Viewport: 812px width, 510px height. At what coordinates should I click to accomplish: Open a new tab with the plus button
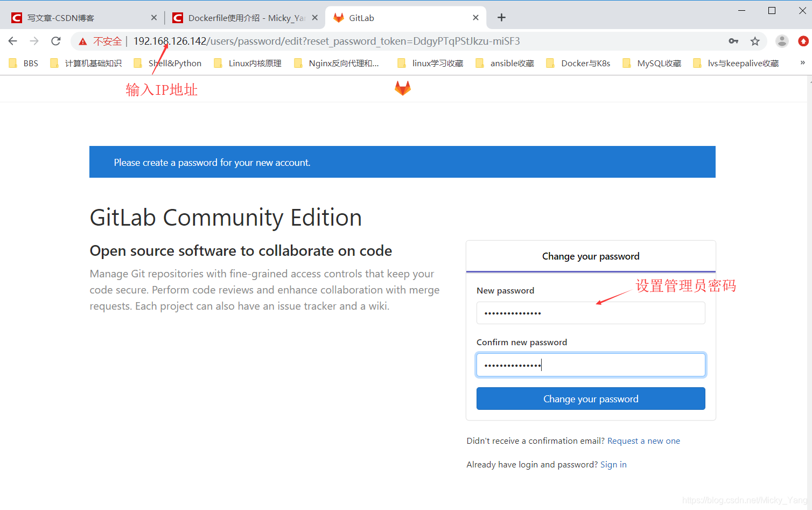coord(501,18)
